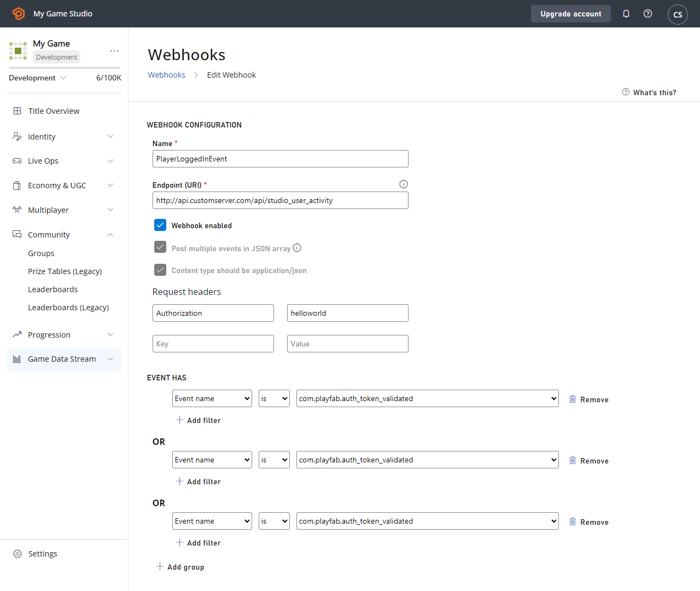Viewport: 700px width, 591px height.
Task: Click the Endpoint URI input field
Action: 281,200
